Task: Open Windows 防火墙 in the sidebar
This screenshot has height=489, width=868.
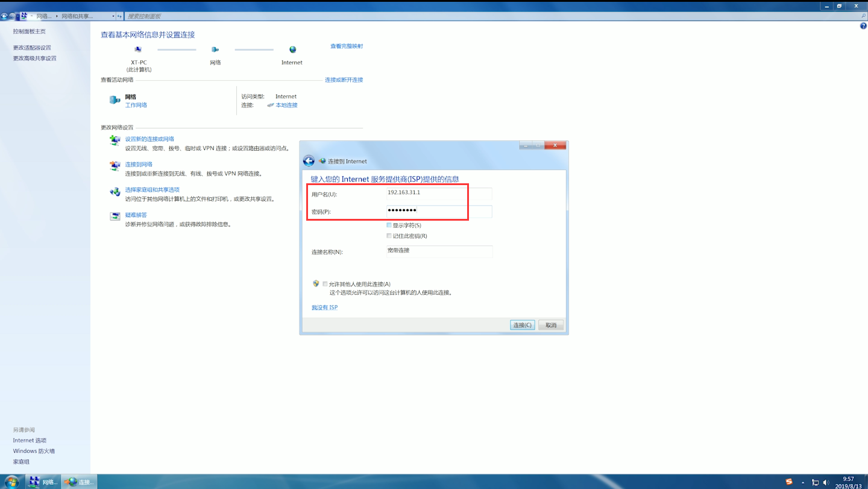Action: point(34,451)
